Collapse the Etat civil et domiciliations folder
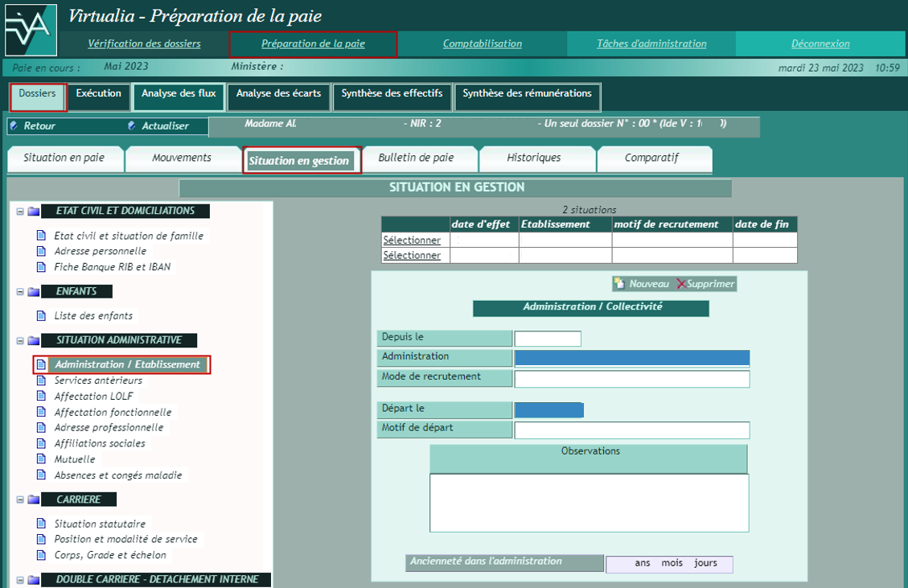The width and height of the screenshot is (908, 588). click(x=20, y=212)
